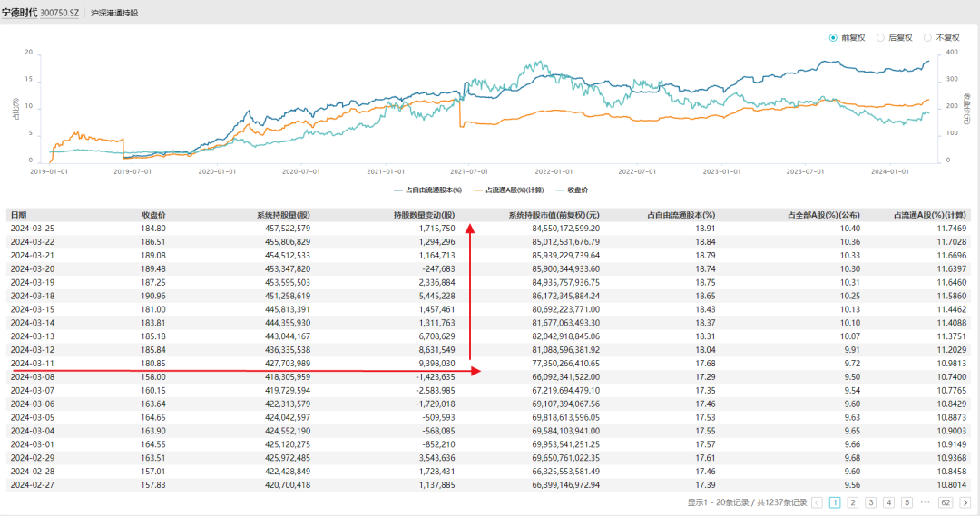980x516 pixels.
Task: Sort by 持股数量变动(股) column header
Action: click(x=425, y=215)
